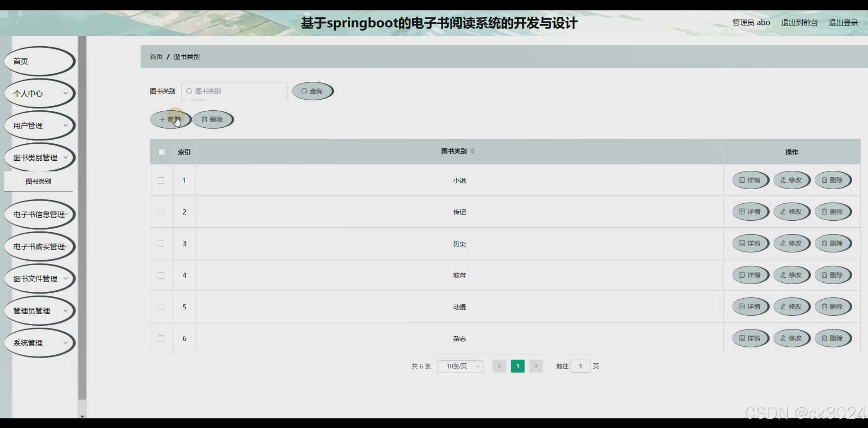
Task: Open the 10条/页 page size dropdown
Action: tap(460, 366)
